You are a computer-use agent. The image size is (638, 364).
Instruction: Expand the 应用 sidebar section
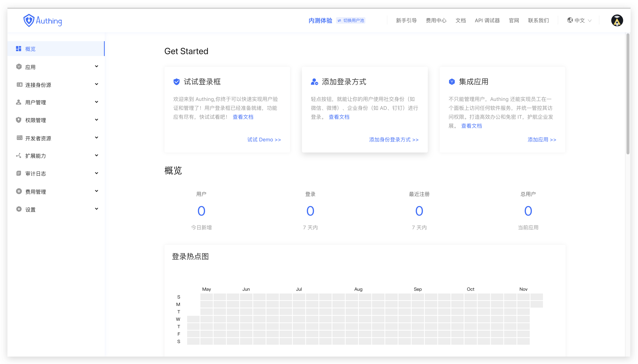[97, 66]
